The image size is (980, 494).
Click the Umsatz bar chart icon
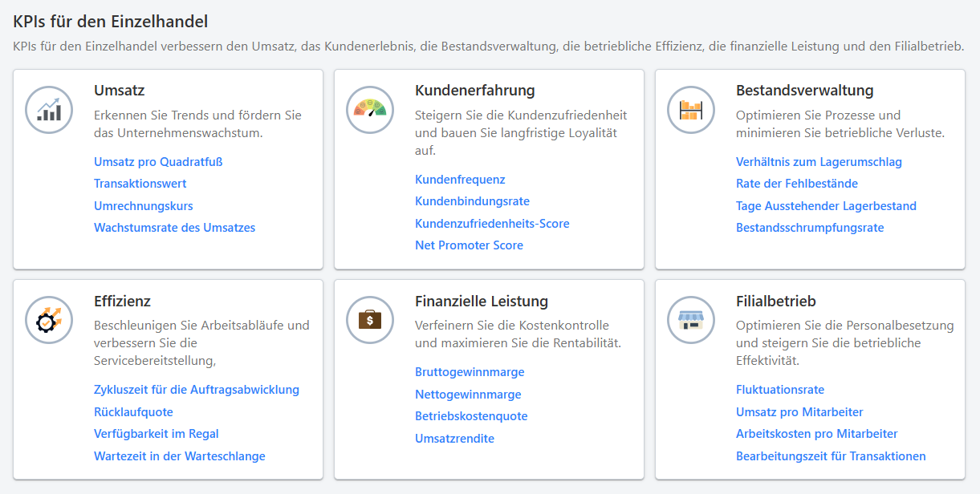coord(48,110)
